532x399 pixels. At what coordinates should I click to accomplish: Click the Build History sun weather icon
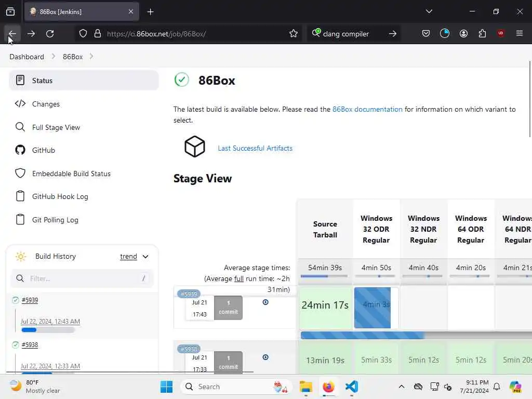pyautogui.click(x=21, y=257)
